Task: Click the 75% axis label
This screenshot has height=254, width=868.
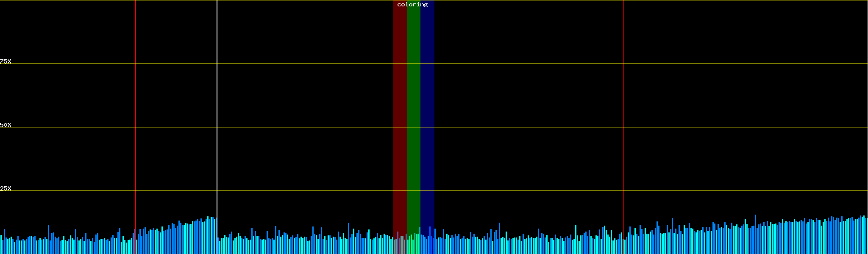Action: click(x=6, y=61)
